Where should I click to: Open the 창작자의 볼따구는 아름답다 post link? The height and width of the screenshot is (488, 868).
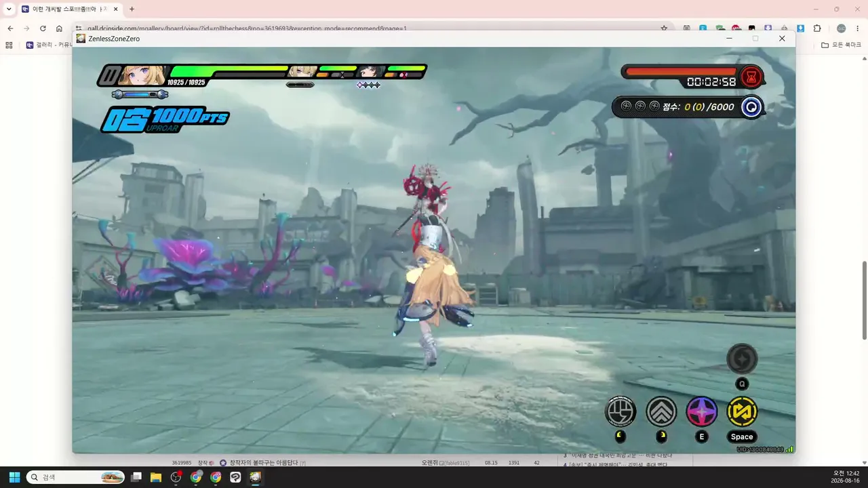[x=264, y=462]
